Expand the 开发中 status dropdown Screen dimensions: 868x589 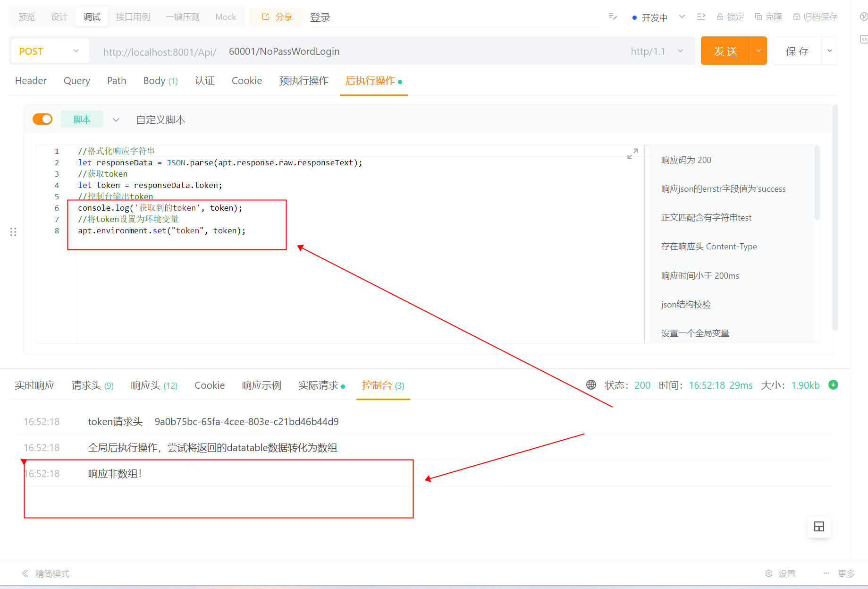[x=682, y=17]
